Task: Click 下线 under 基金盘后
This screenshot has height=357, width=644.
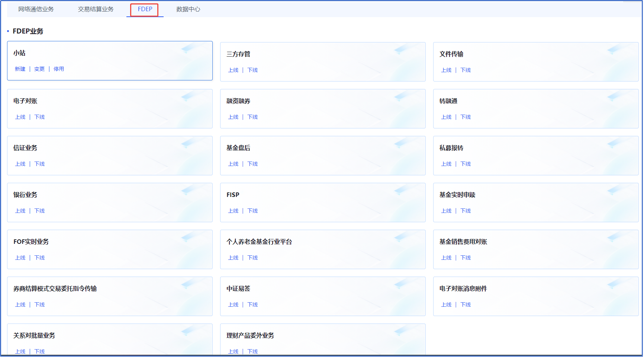Action: pyautogui.click(x=253, y=164)
